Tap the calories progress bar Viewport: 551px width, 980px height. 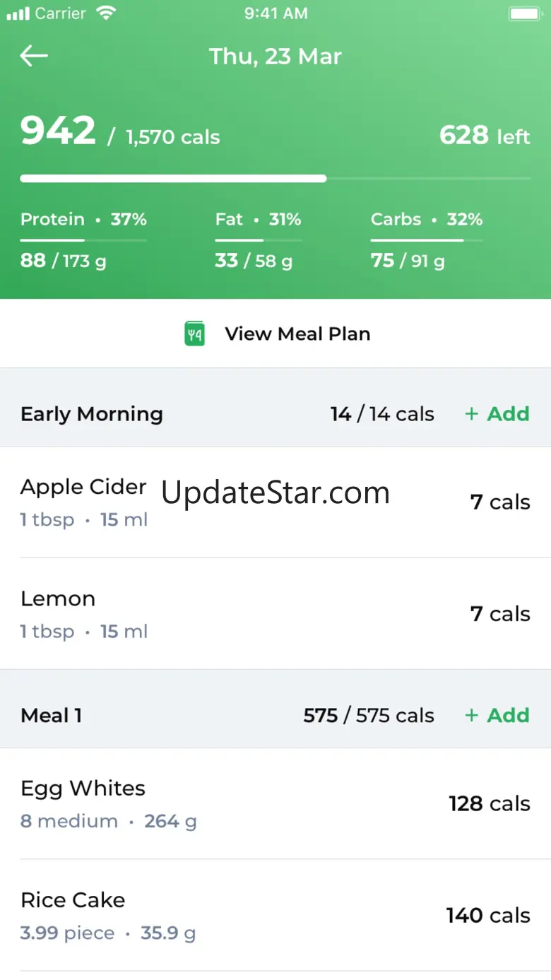275,179
